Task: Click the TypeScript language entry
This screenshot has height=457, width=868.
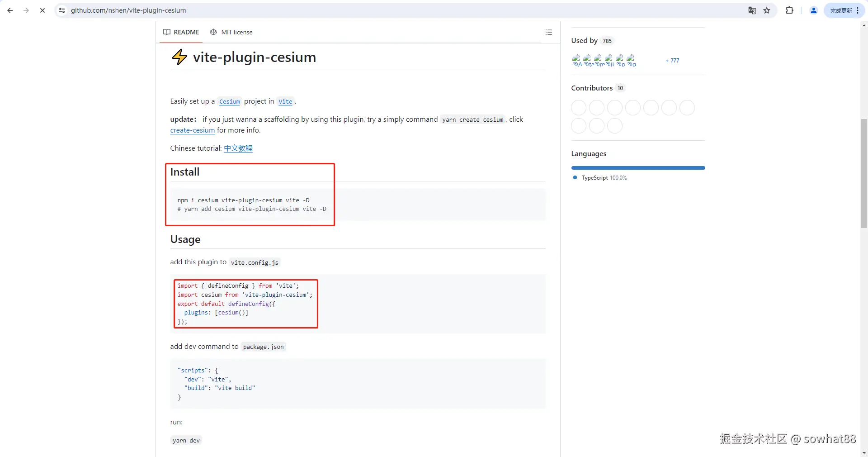Action: [594, 178]
